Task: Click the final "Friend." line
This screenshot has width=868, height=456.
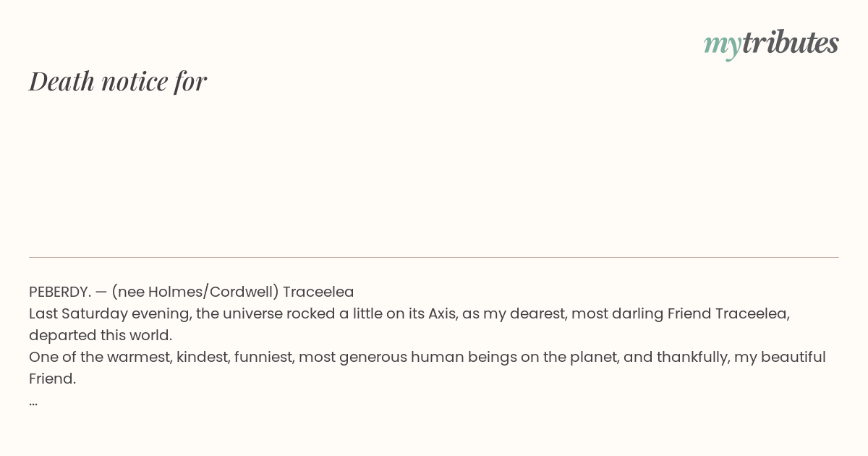Action: tap(52, 379)
